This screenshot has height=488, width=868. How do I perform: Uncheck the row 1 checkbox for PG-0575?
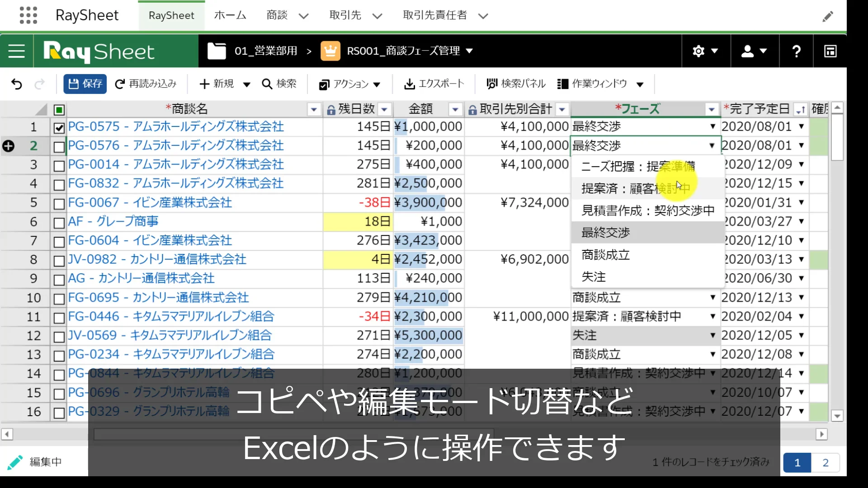tap(59, 128)
